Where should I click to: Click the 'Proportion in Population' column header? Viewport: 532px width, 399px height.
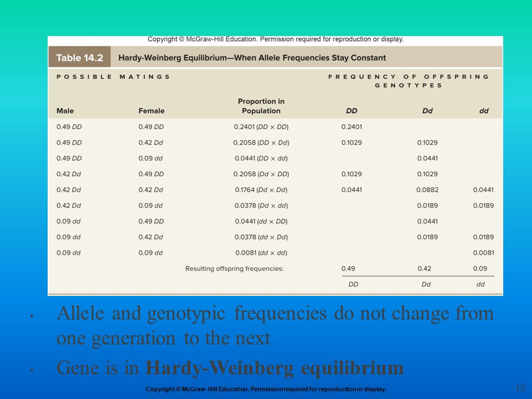point(261,106)
